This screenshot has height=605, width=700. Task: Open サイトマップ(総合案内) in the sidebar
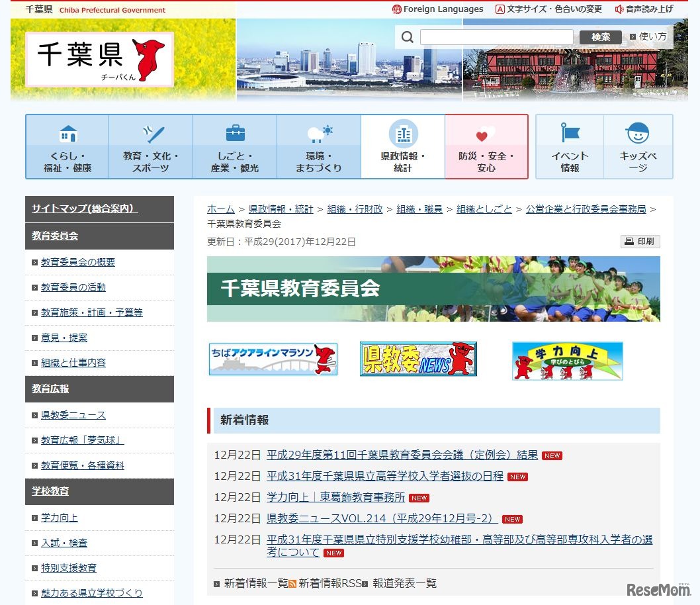click(84, 209)
